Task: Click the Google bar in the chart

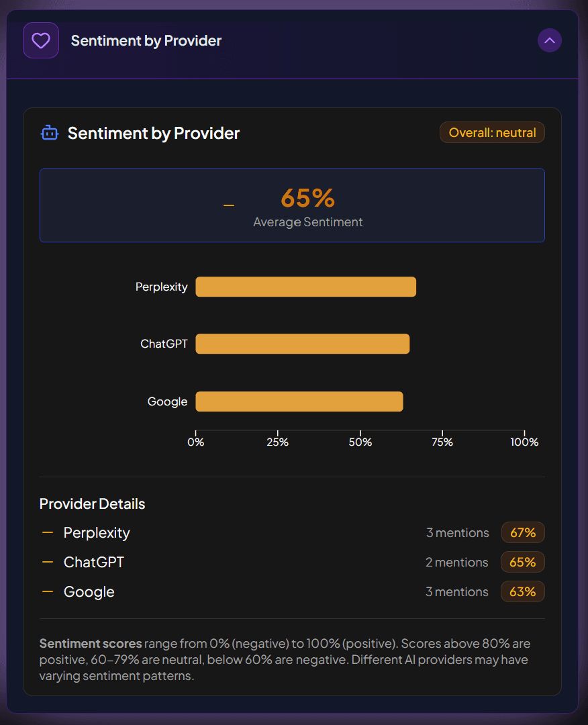Action: click(299, 401)
